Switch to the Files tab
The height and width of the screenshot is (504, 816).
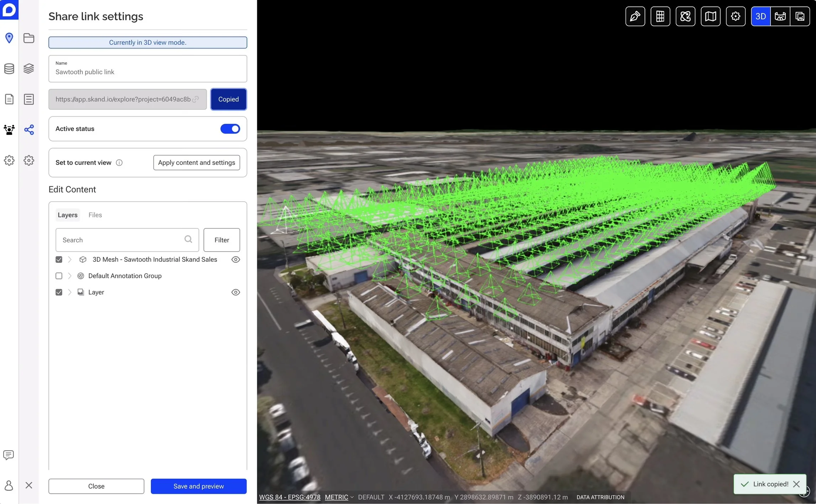(95, 215)
